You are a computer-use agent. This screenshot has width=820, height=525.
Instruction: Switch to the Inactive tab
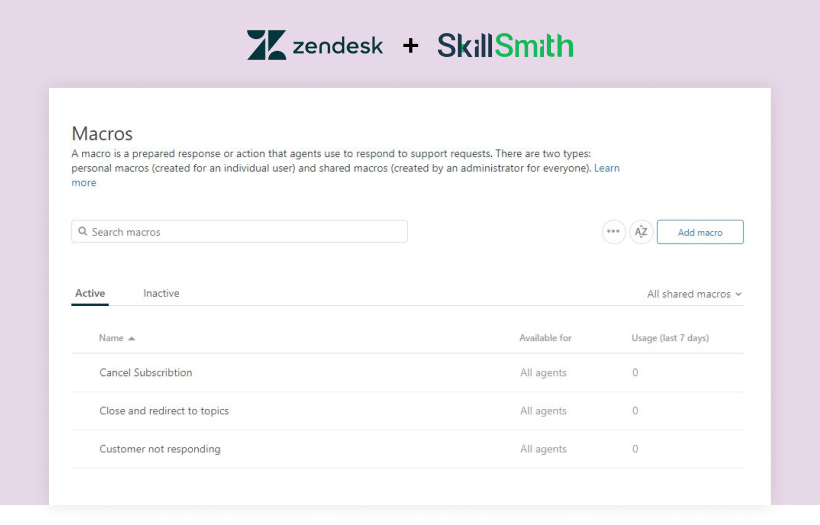point(161,293)
